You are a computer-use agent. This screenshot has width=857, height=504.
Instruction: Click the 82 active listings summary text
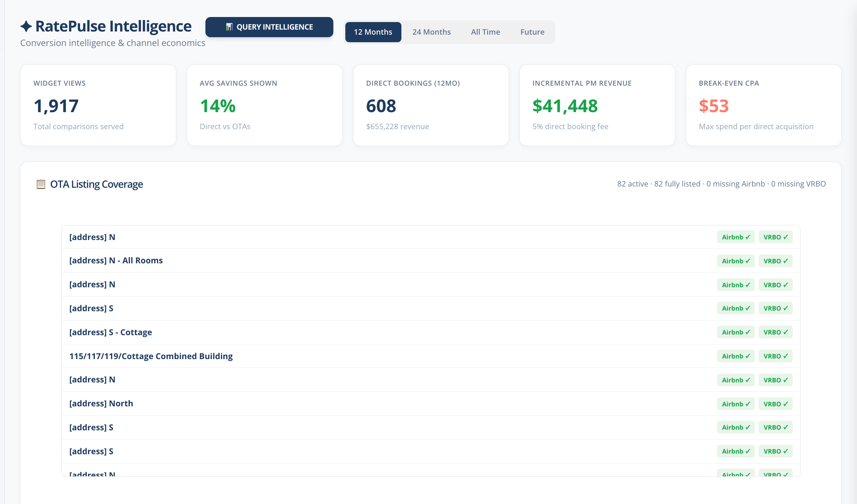pos(721,184)
